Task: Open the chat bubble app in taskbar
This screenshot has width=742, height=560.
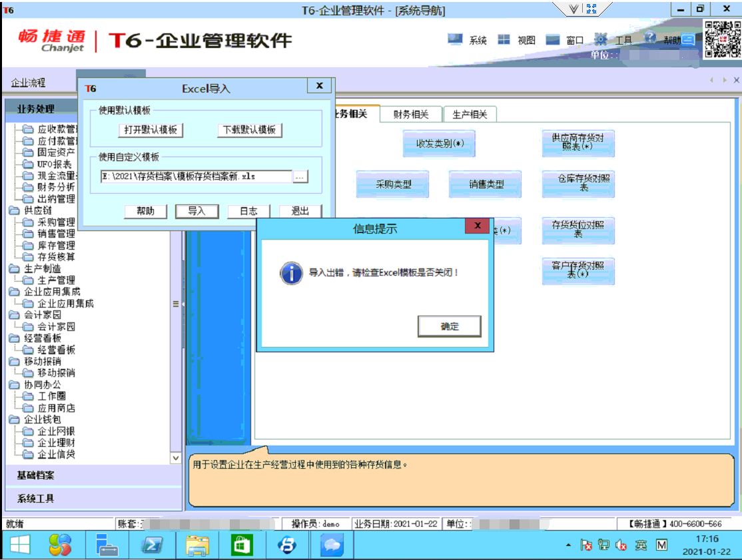Action: (x=332, y=545)
